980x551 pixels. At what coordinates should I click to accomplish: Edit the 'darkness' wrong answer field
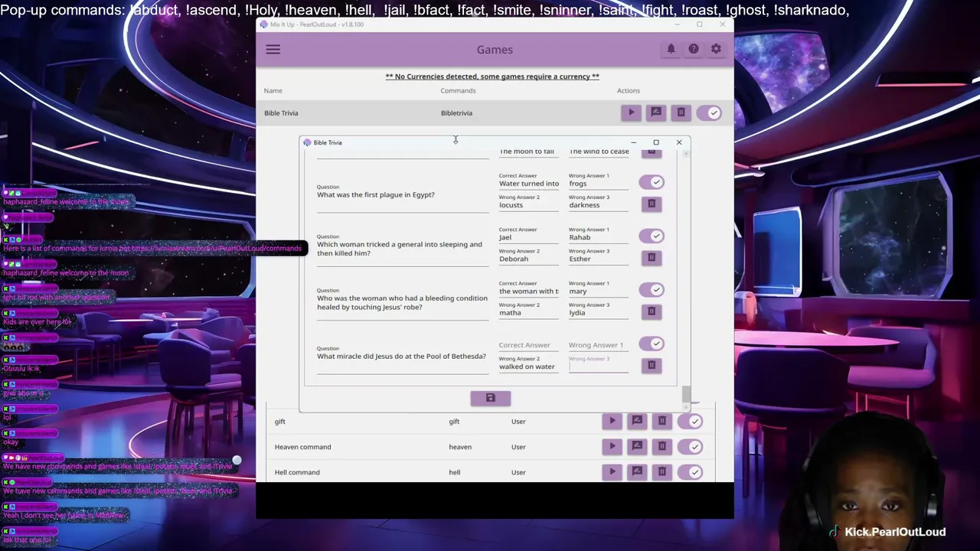[x=599, y=205]
